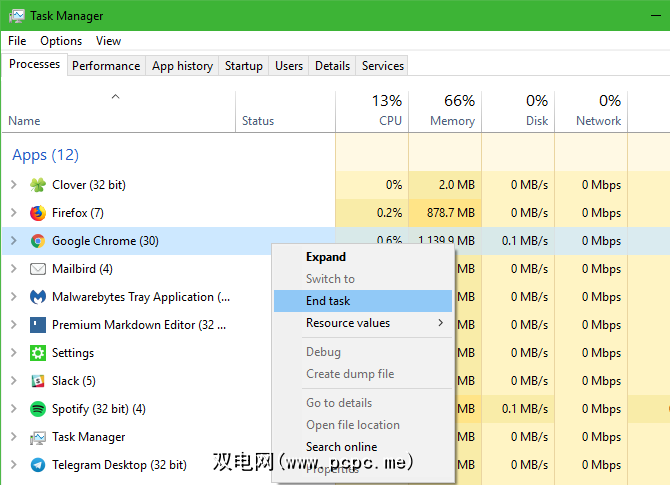Open the Resource values submenu arrow
The height and width of the screenshot is (485, 670).
point(441,323)
